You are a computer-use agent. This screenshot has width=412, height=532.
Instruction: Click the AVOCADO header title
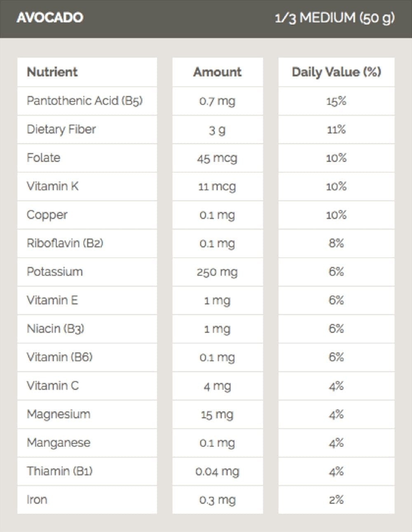pyautogui.click(x=50, y=18)
